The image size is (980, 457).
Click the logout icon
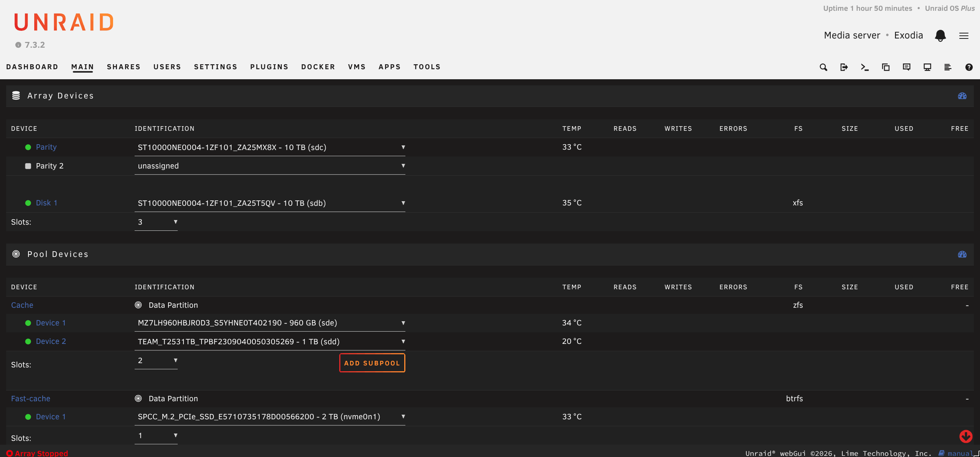[x=844, y=67]
